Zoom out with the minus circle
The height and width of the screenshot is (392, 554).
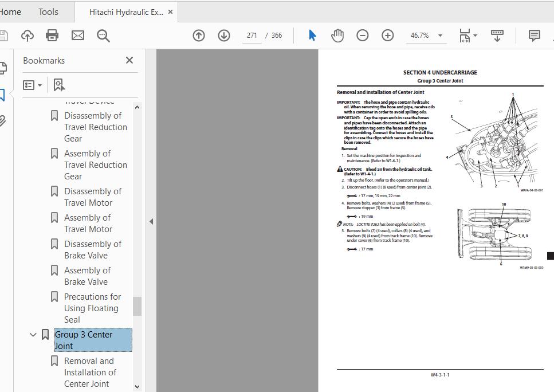coord(362,36)
